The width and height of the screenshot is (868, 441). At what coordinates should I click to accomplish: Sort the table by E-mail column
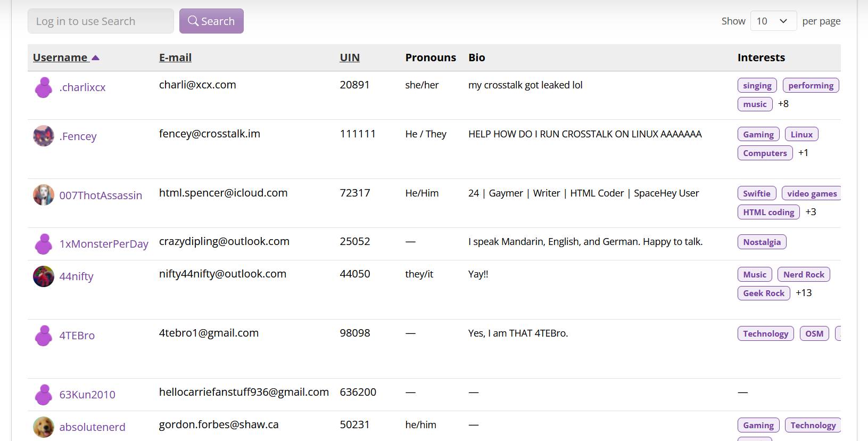[x=175, y=58]
